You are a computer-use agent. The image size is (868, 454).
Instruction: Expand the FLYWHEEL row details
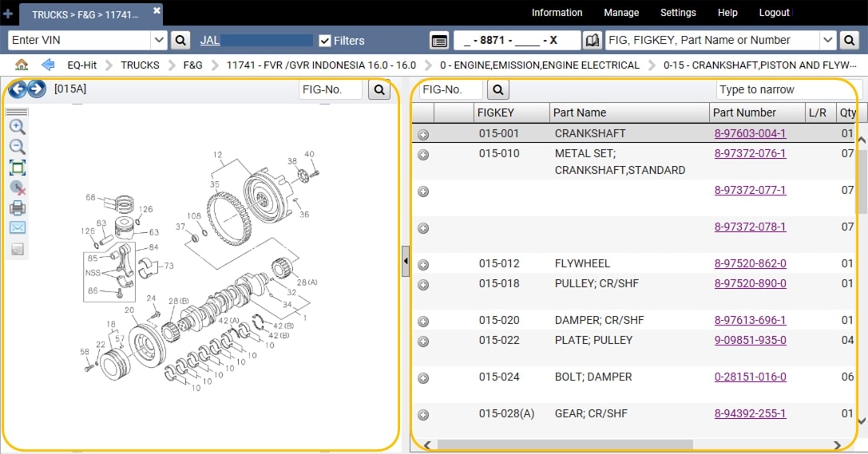tap(423, 265)
